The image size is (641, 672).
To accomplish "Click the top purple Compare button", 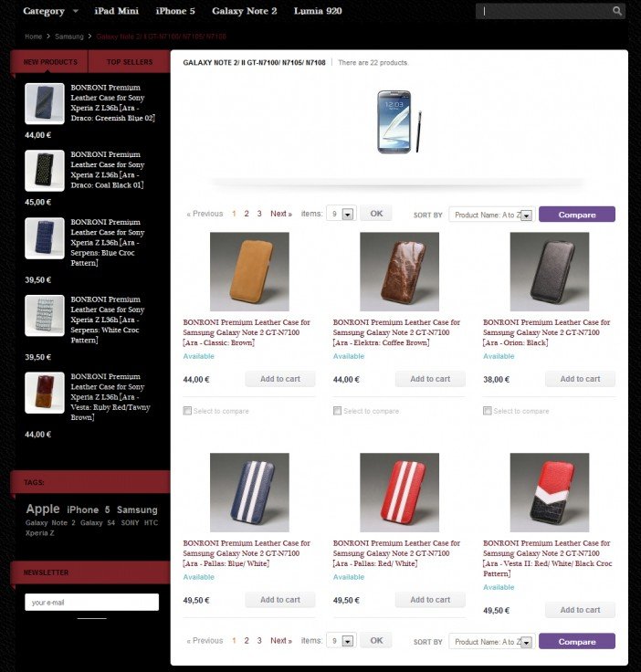I will coord(577,215).
